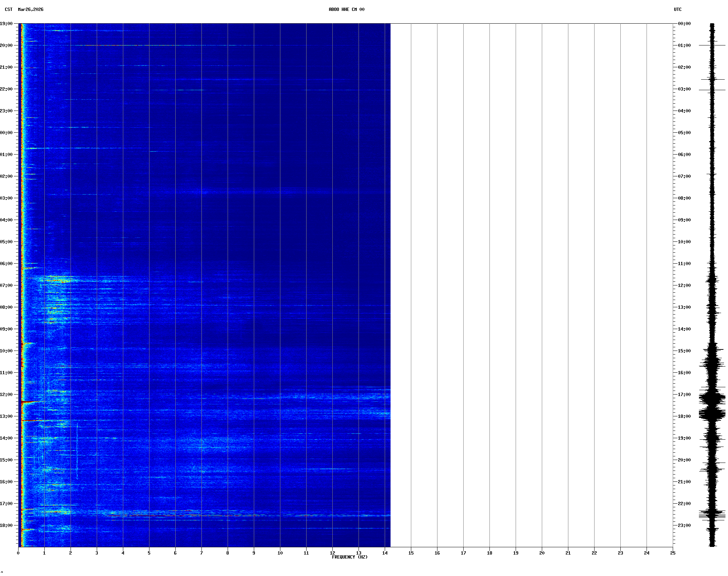Click the 25 Hz frequency axis label
Viewport: 728px width, 576px height.
click(x=673, y=553)
